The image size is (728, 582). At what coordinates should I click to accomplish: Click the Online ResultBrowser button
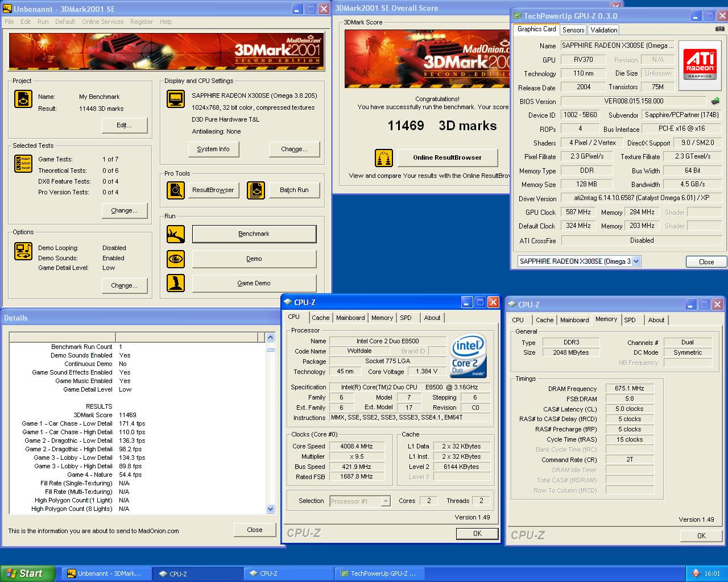[x=447, y=157]
